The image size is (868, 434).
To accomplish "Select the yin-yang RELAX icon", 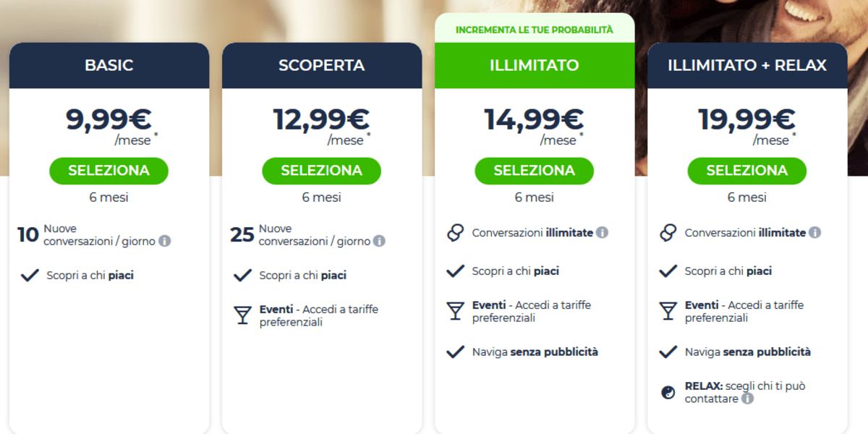I will (668, 391).
